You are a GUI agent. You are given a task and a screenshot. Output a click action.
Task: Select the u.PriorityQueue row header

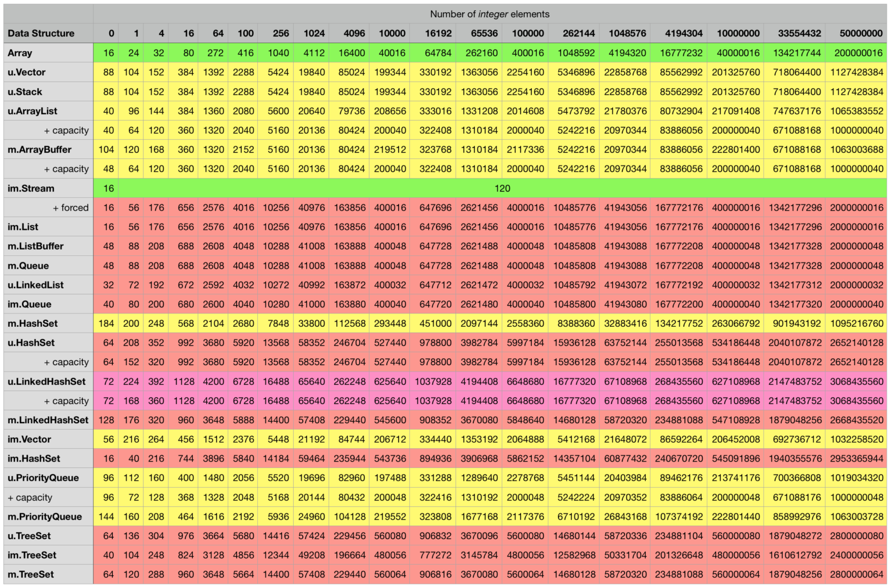tap(38, 478)
